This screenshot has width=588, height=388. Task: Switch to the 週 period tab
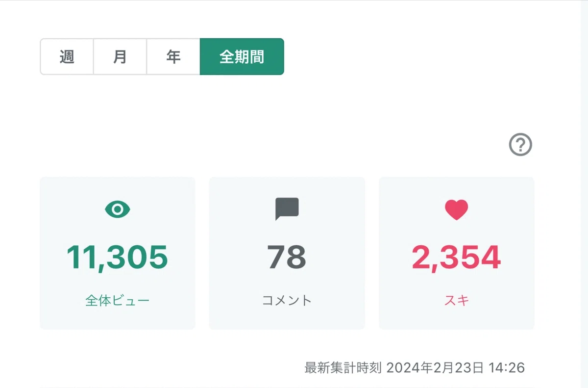[67, 56]
